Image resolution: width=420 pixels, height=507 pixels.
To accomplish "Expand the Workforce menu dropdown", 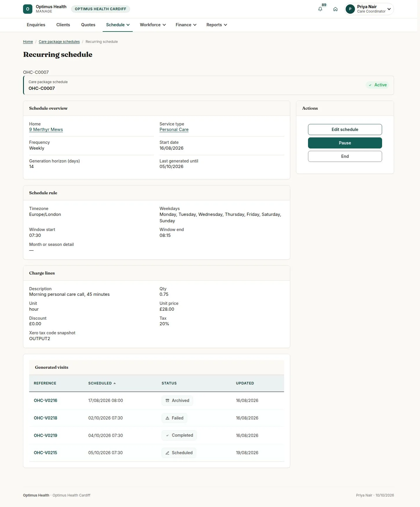I will pyautogui.click(x=153, y=25).
